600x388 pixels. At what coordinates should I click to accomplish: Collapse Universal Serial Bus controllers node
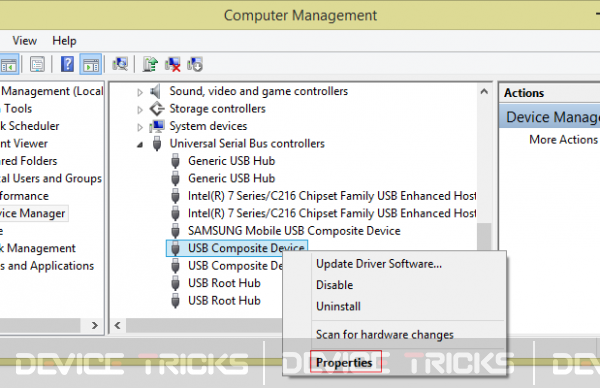pyautogui.click(x=140, y=145)
